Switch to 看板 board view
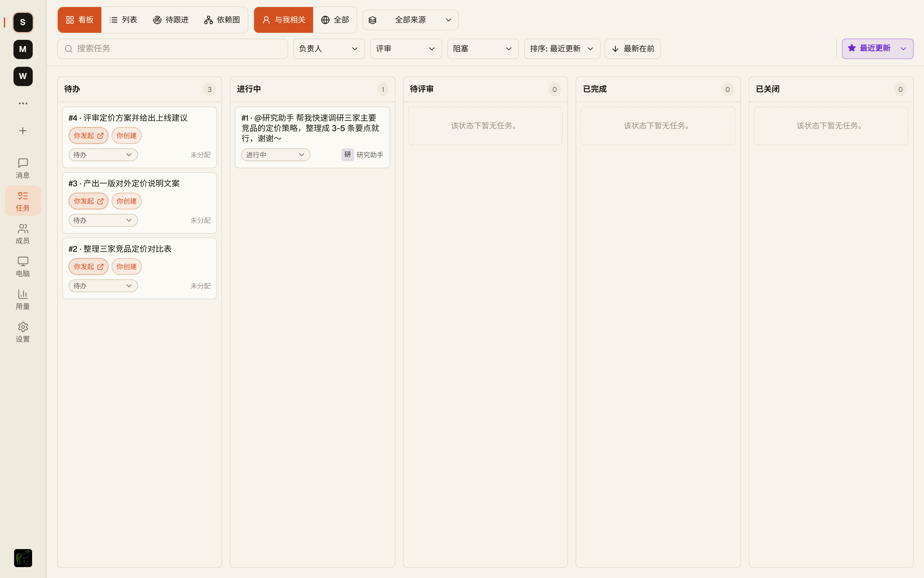 (x=80, y=20)
